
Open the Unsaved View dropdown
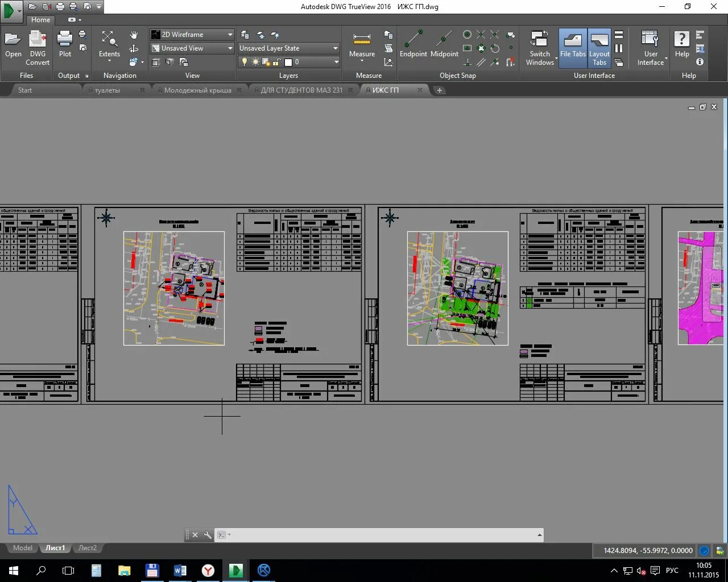pyautogui.click(x=192, y=48)
